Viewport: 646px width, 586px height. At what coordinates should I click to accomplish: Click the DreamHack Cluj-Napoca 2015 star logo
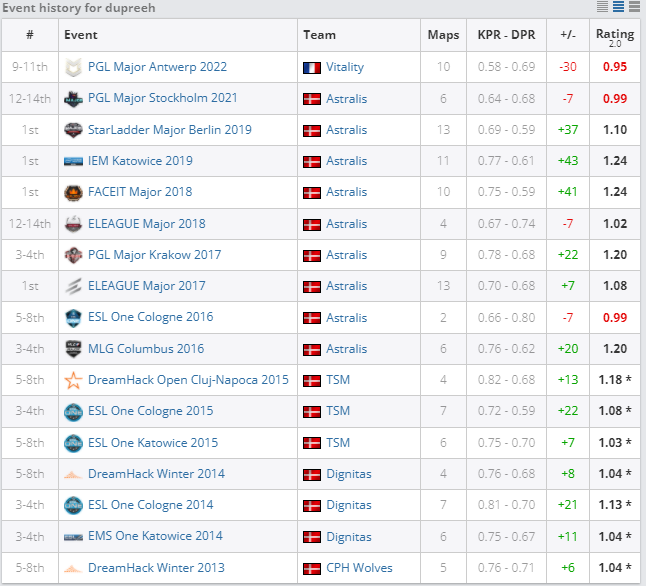point(73,380)
